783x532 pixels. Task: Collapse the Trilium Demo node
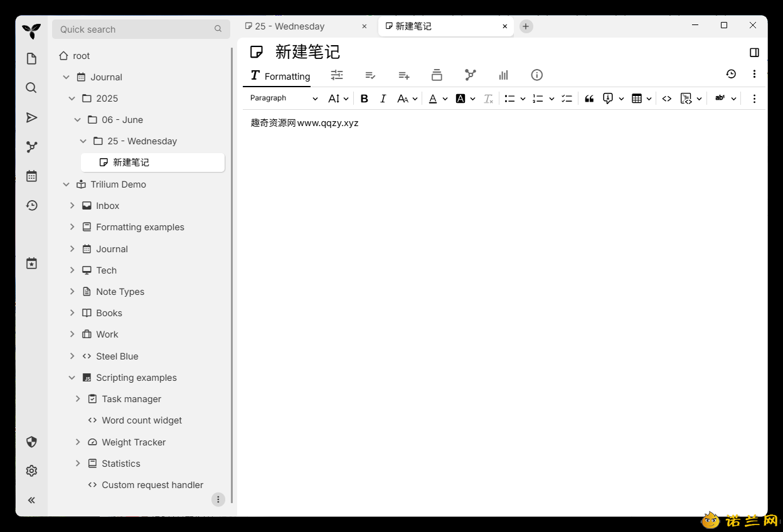[67, 184]
